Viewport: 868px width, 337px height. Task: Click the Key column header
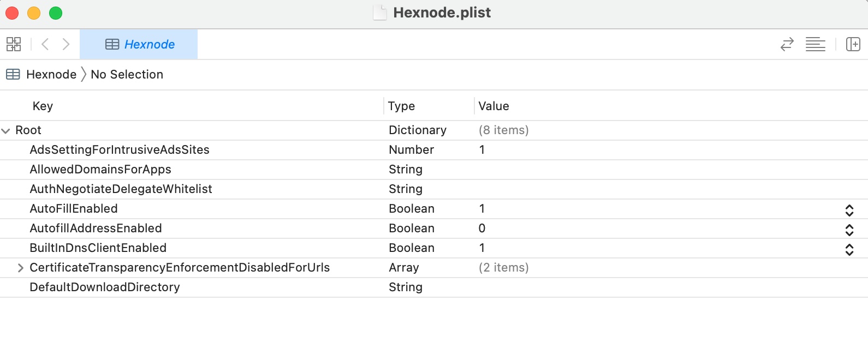[x=43, y=106]
